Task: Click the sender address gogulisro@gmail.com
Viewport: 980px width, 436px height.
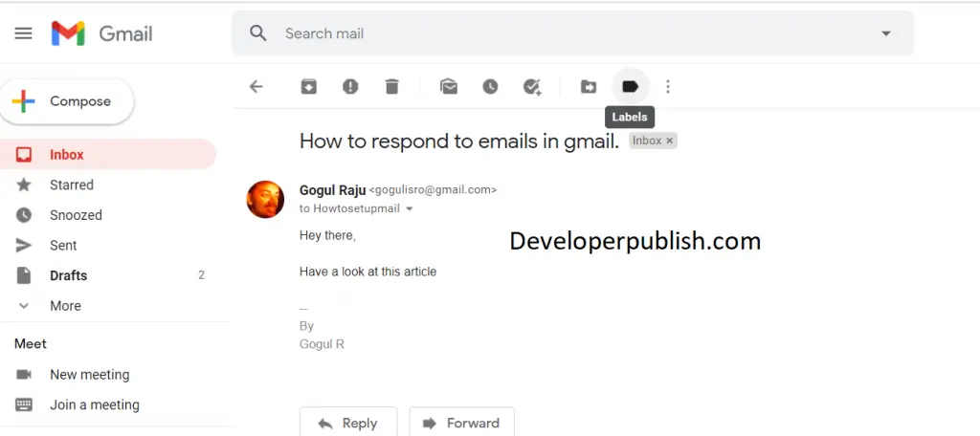Action: tap(434, 190)
